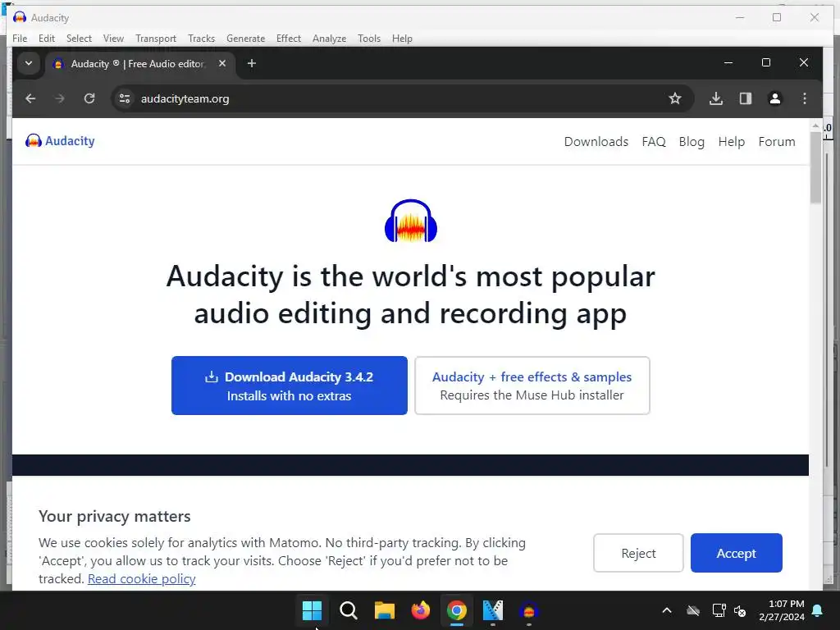This screenshot has width=840, height=630.
Task: Click the muted volume tray icon
Action: pyautogui.click(x=741, y=610)
